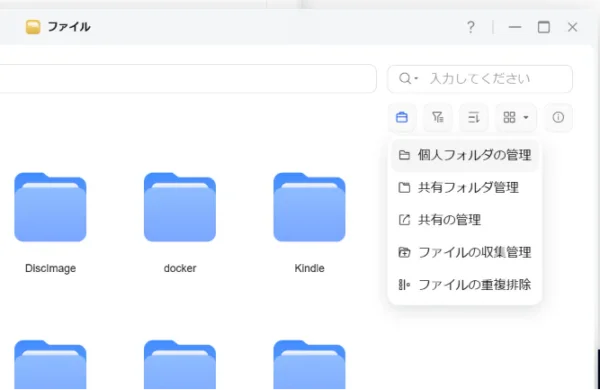Click the yellow ファイル app icon
This screenshot has height=390, width=600.
tap(33, 27)
